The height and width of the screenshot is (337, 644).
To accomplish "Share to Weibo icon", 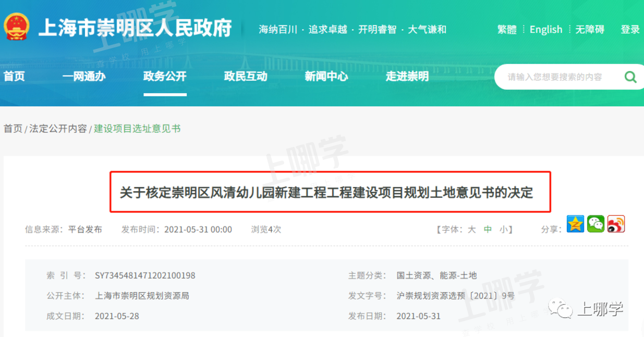I will point(616,224).
